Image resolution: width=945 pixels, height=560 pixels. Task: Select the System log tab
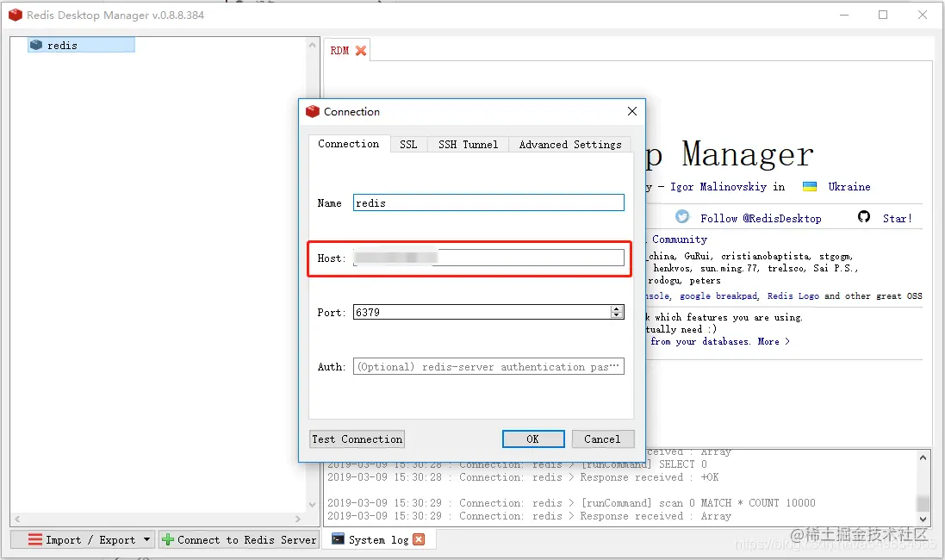coord(378,539)
